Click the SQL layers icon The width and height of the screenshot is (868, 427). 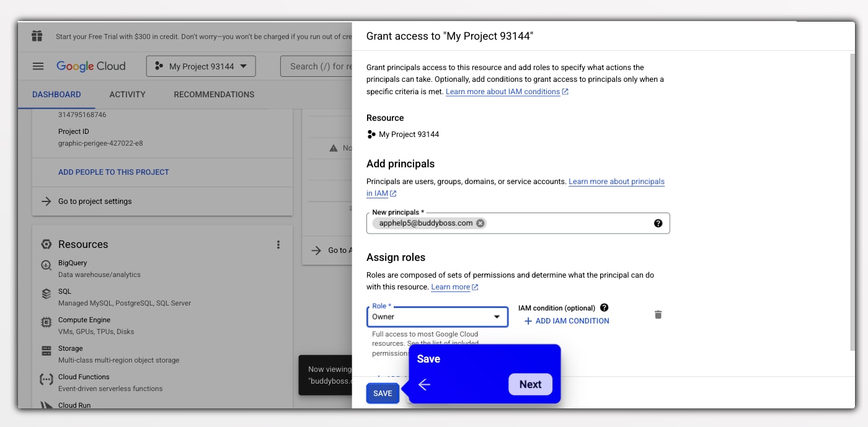pos(46,294)
